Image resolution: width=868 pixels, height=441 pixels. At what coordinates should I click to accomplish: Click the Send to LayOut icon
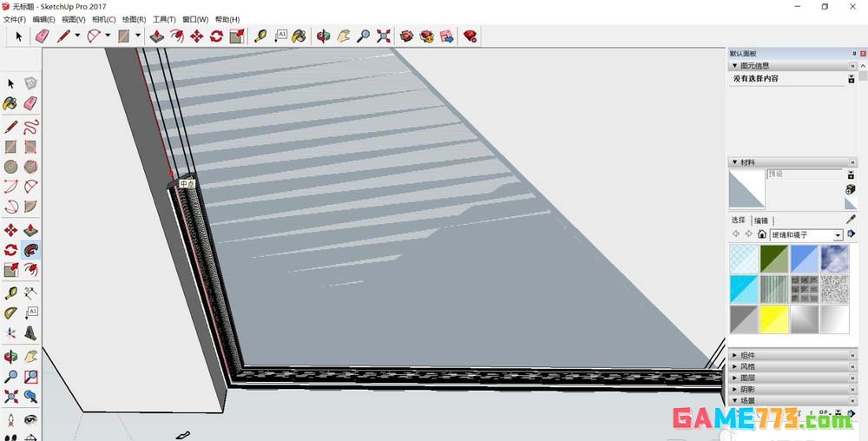pos(447,36)
